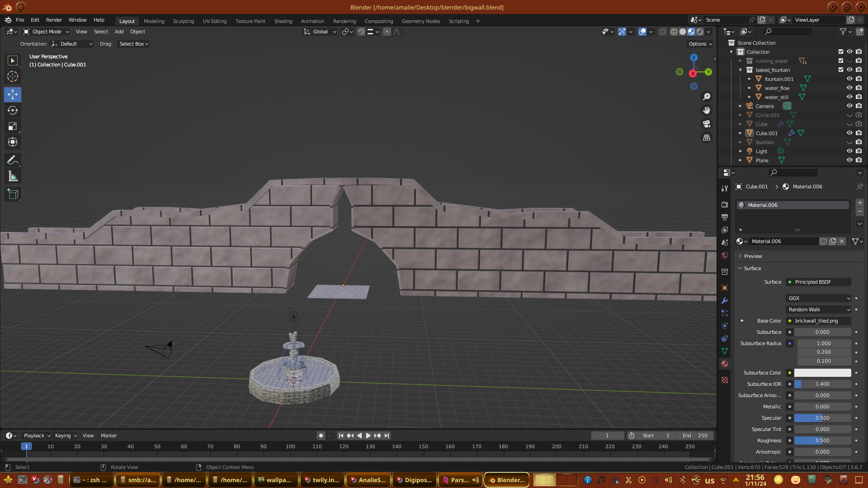
Task: Click the End frame 250 field
Action: (x=695, y=436)
